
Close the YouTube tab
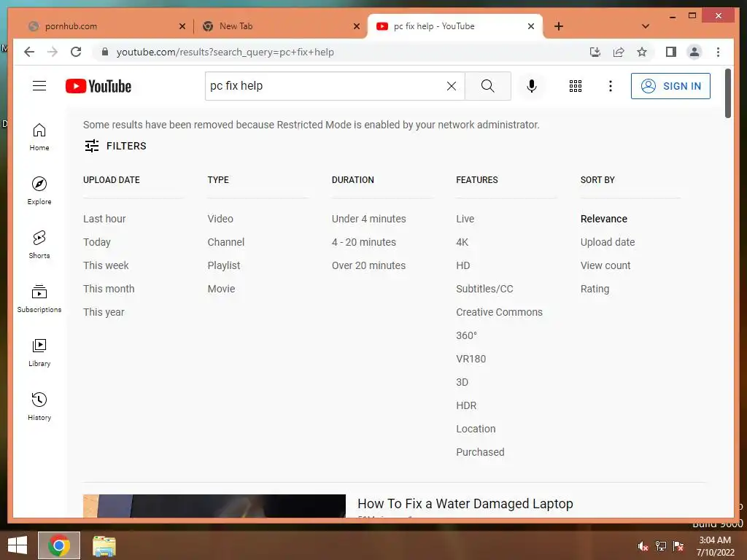[x=531, y=26]
